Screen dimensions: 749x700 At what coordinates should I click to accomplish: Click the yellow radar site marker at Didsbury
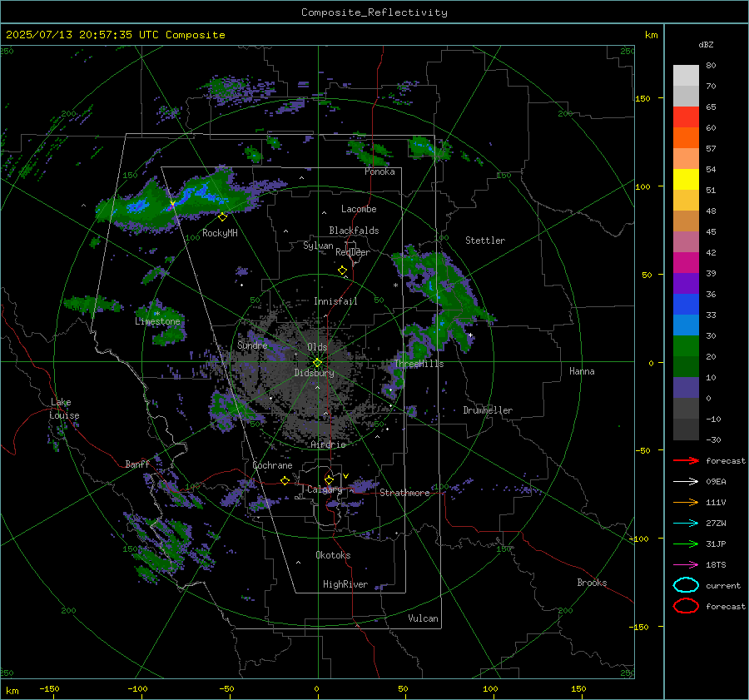(x=317, y=363)
